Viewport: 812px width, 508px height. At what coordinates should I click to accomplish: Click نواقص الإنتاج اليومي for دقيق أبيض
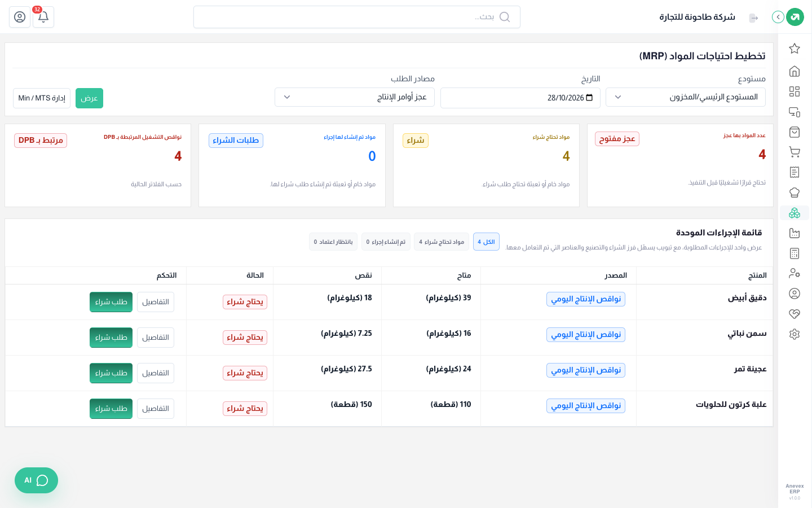(x=586, y=299)
